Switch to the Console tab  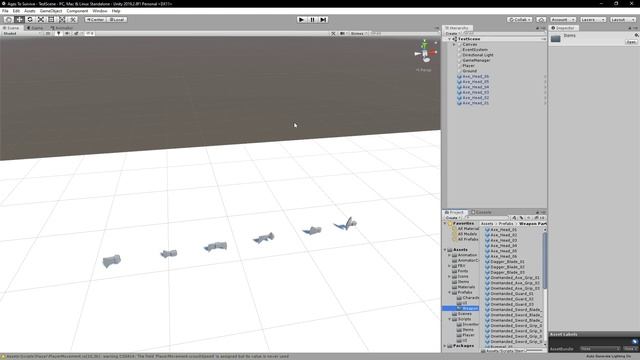(481, 212)
